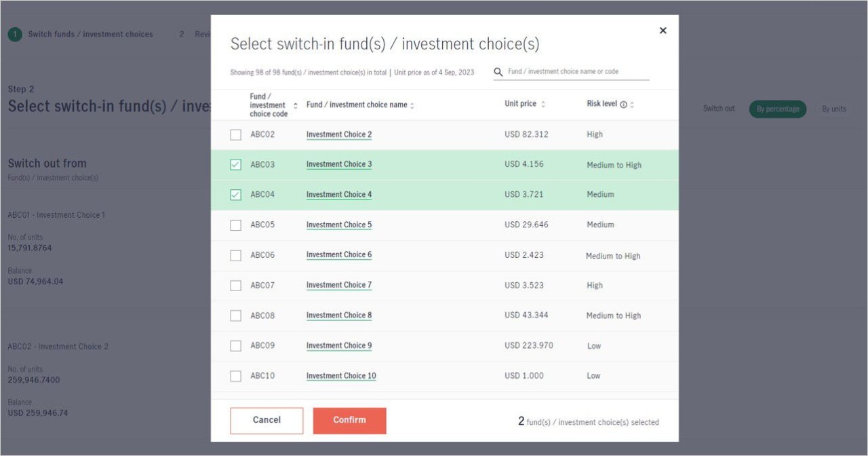Close the switch-in fund selection dialog
The width and height of the screenshot is (868, 456).
663,31
